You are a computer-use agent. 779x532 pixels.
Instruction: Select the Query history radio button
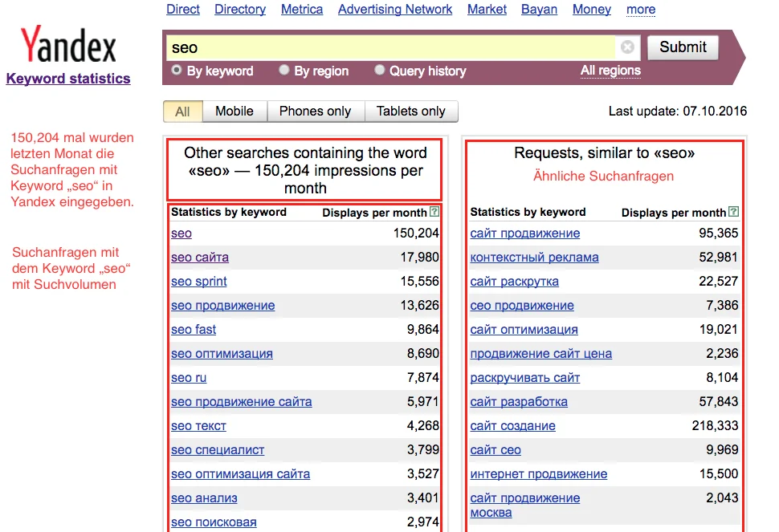pyautogui.click(x=379, y=71)
